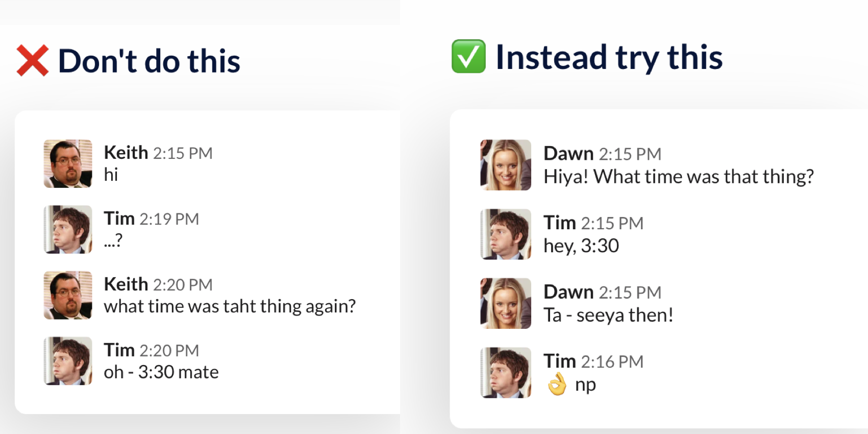Image resolution: width=868 pixels, height=434 pixels.
Task: Click the OK hand emoji in Tim's message
Action: pyautogui.click(x=557, y=384)
